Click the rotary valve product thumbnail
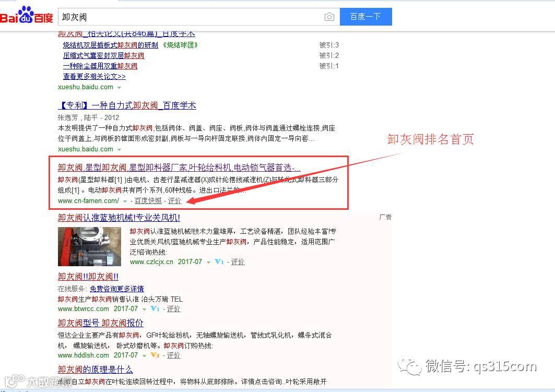 click(x=90, y=246)
